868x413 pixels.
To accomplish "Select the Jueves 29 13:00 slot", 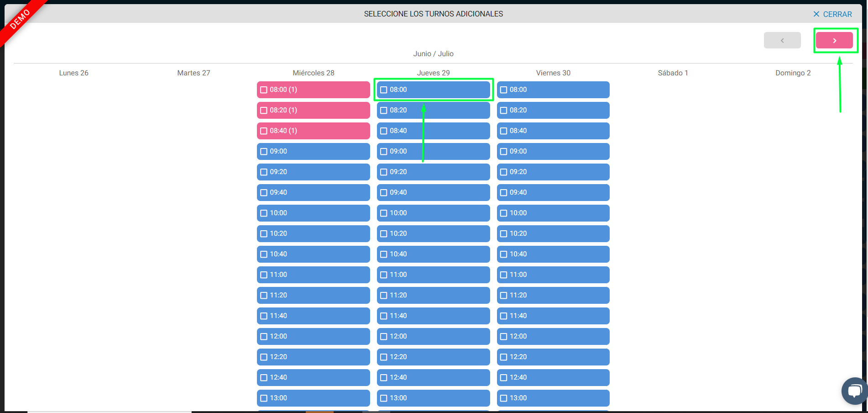I will pyautogui.click(x=433, y=398).
